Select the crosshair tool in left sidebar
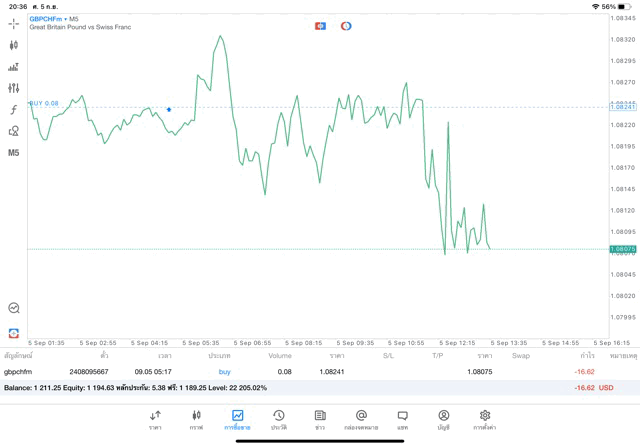Screen dimensions: 640x447 [x=13, y=23]
